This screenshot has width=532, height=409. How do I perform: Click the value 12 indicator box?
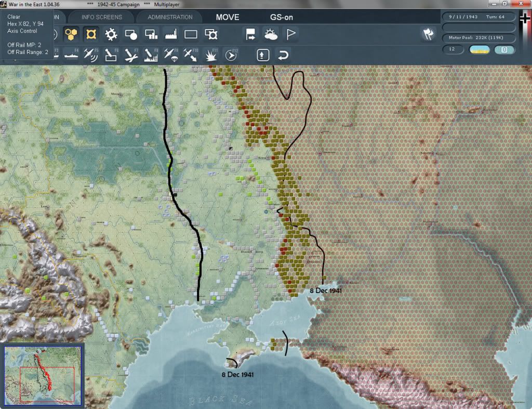[453, 49]
